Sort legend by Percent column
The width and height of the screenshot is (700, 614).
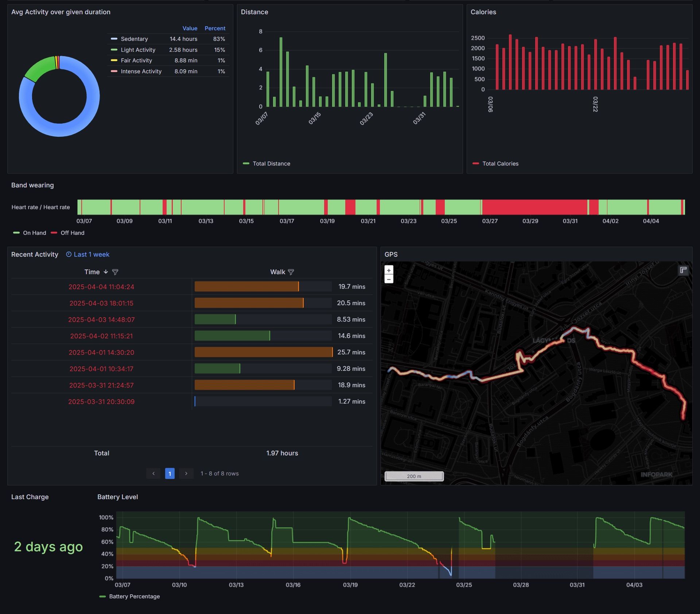215,28
